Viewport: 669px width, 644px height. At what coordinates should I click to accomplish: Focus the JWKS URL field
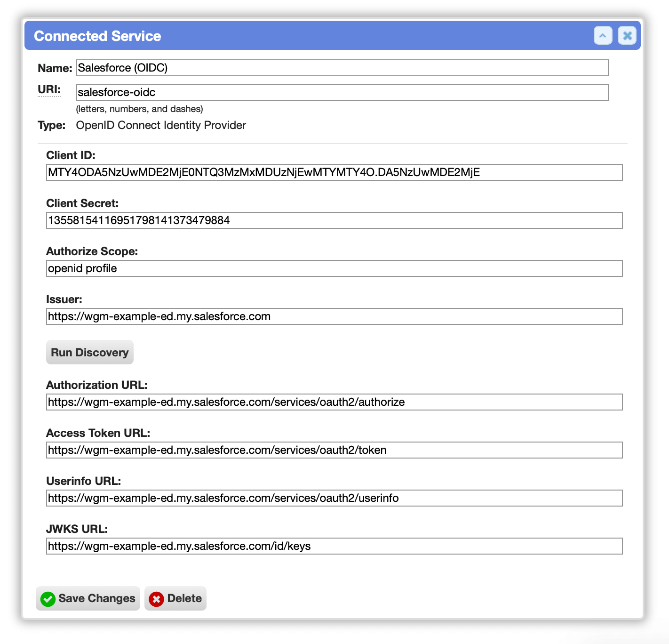(x=334, y=546)
